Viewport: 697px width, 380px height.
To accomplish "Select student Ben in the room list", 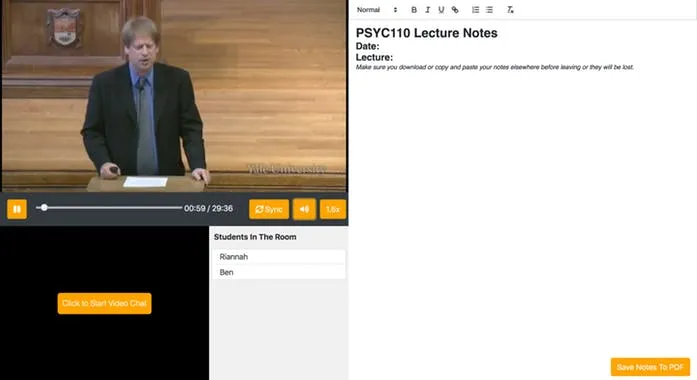I will [x=279, y=272].
